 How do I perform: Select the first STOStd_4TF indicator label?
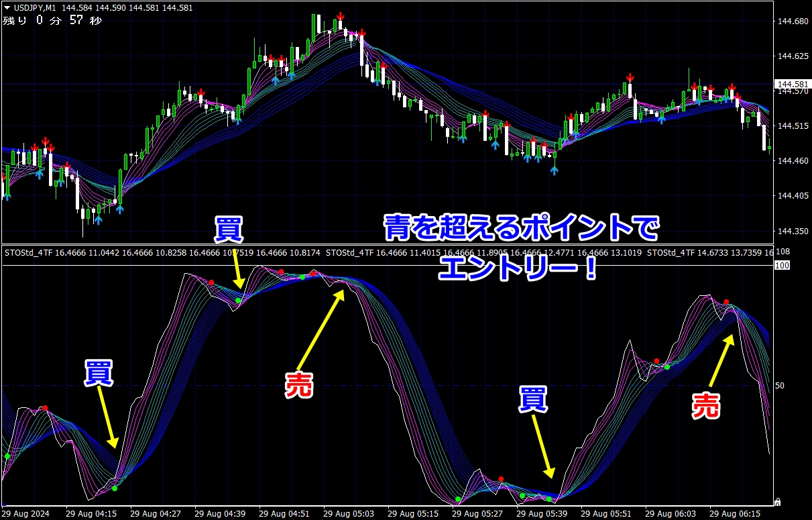(28, 253)
